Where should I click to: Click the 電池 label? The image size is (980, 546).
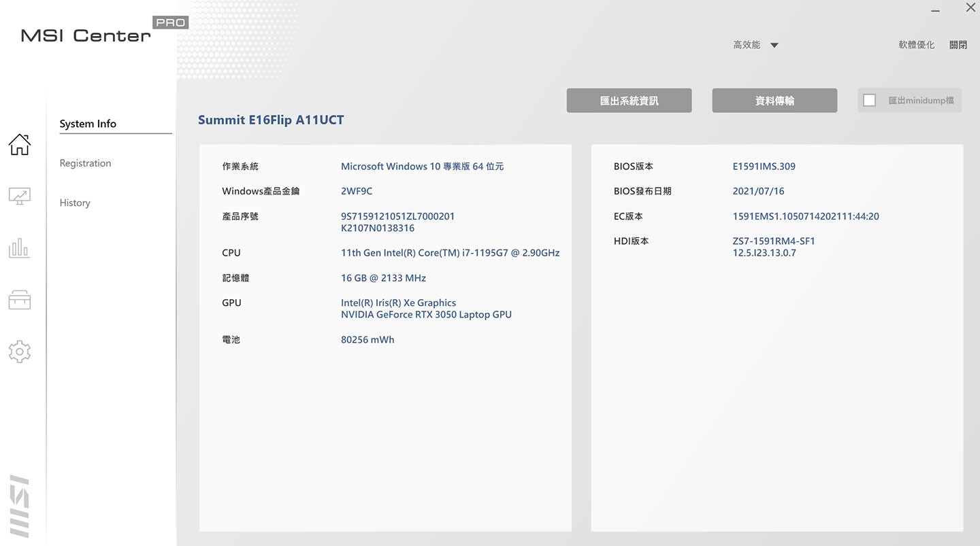tap(231, 339)
